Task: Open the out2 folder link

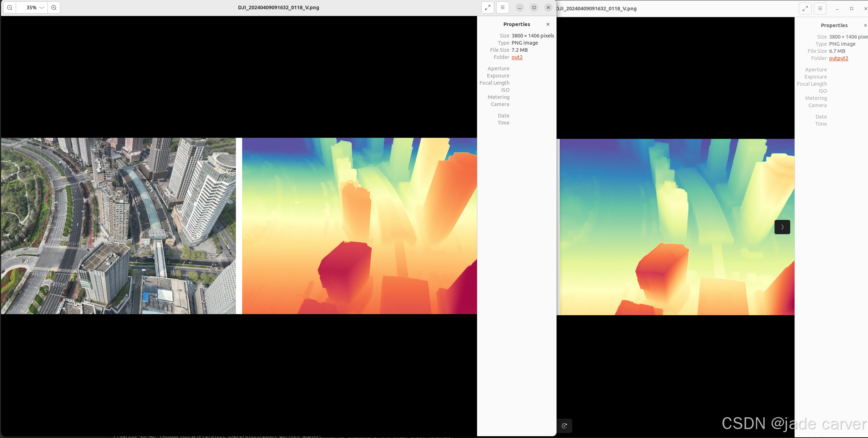Action: coord(517,57)
